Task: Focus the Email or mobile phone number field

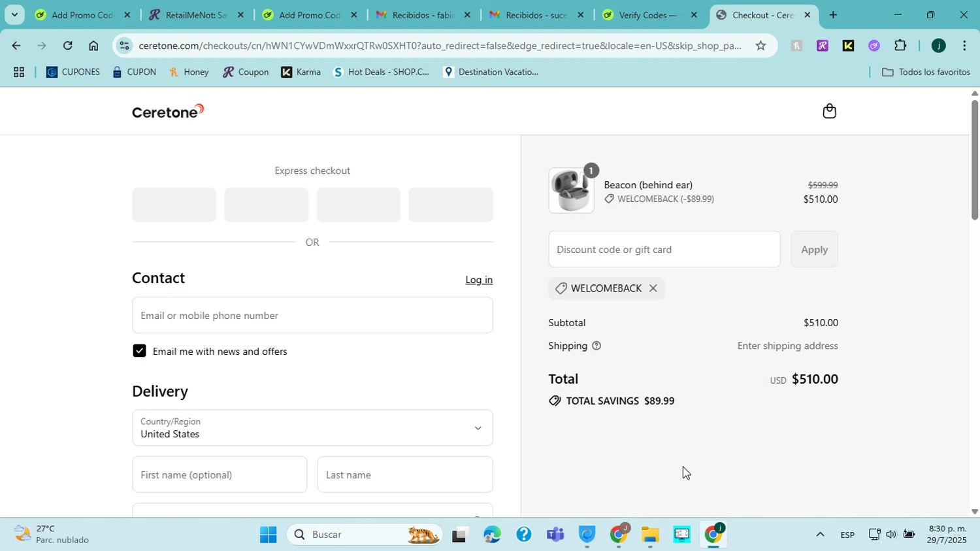Action: tap(312, 315)
